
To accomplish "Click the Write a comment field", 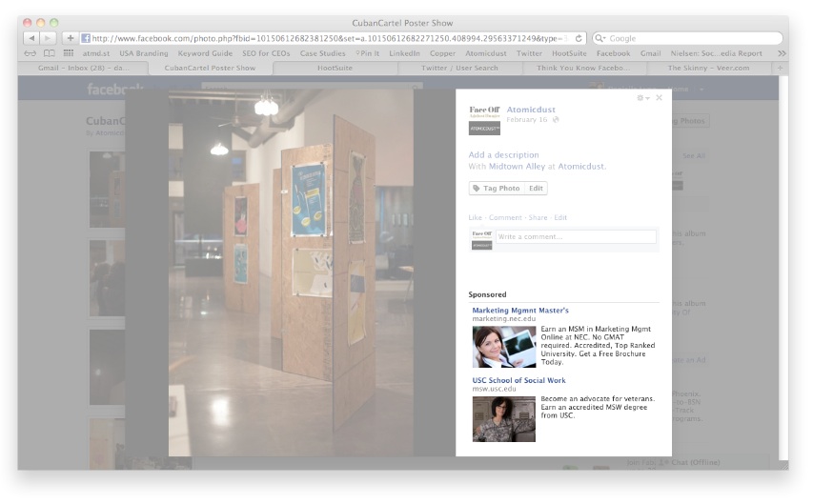I will click(x=576, y=236).
